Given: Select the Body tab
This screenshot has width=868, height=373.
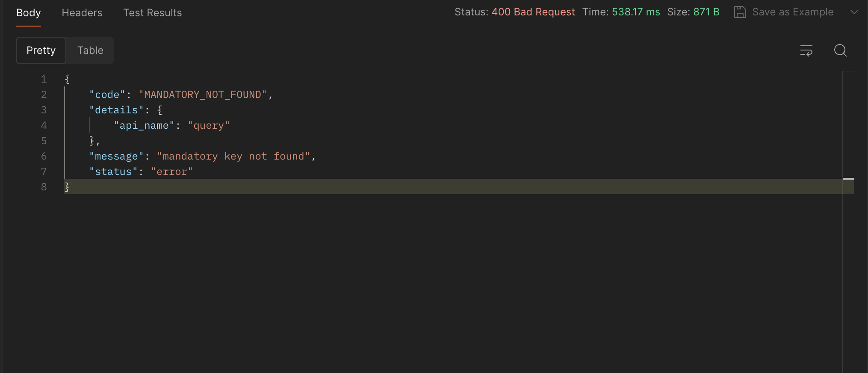Looking at the screenshot, I should pos(29,13).
